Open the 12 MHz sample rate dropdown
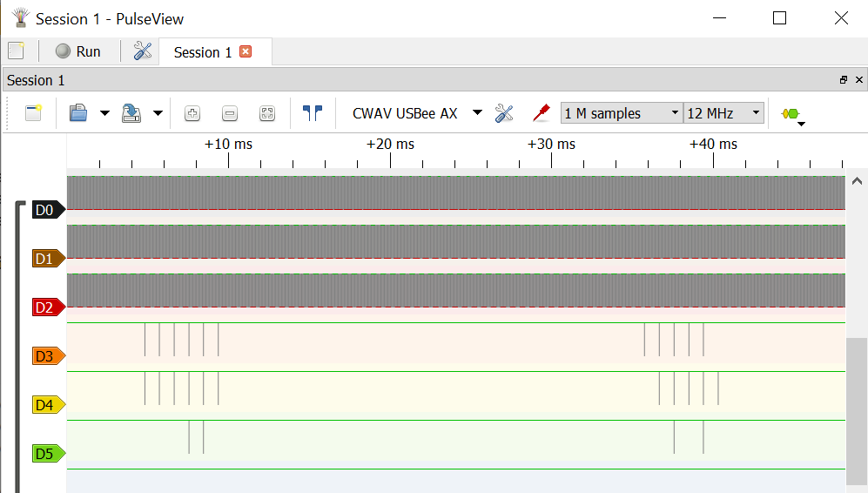Viewport: 868px width, 493px height. pyautogui.click(x=724, y=113)
